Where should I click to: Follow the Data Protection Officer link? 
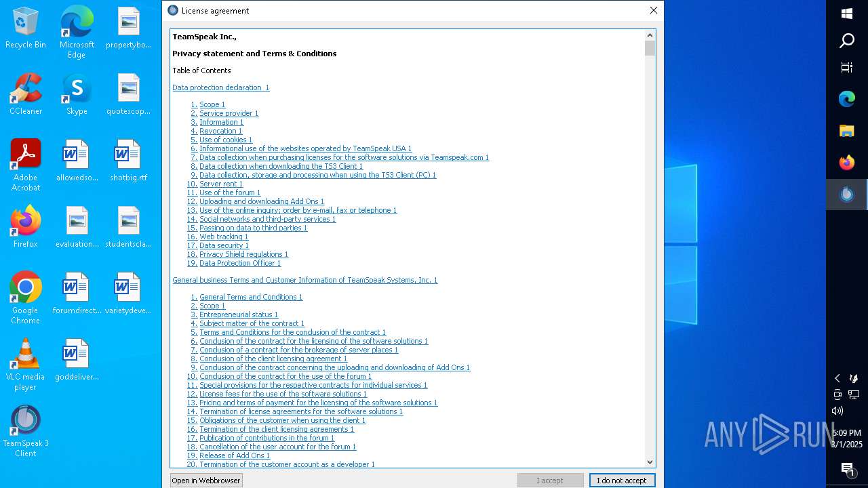(240, 263)
